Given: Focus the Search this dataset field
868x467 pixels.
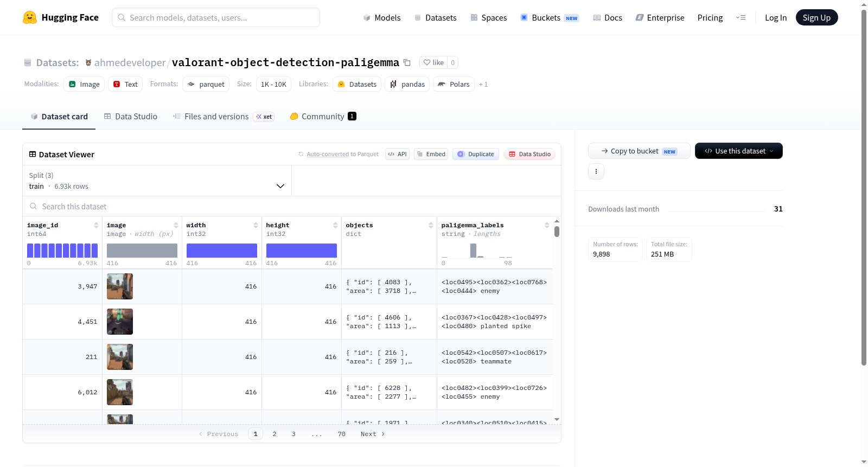Looking at the screenshot, I should pos(292,207).
